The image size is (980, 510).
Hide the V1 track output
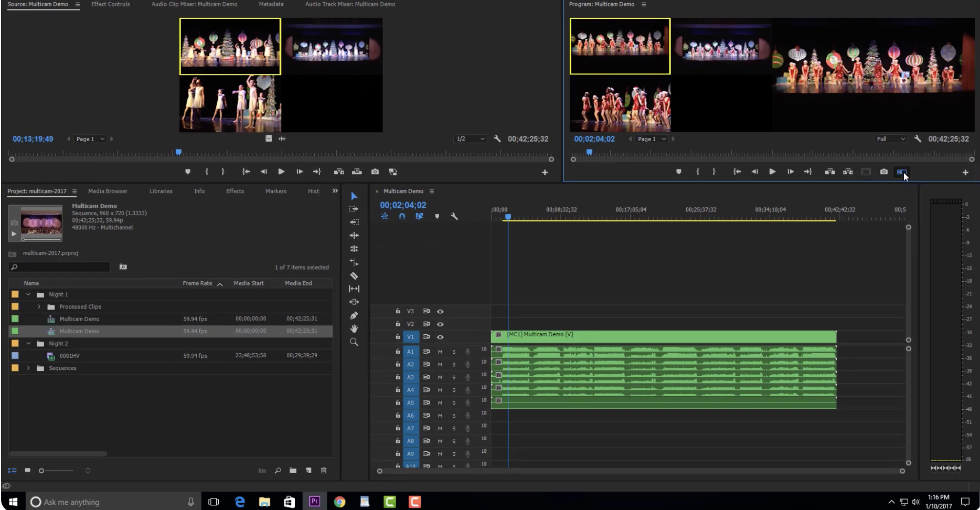click(440, 337)
